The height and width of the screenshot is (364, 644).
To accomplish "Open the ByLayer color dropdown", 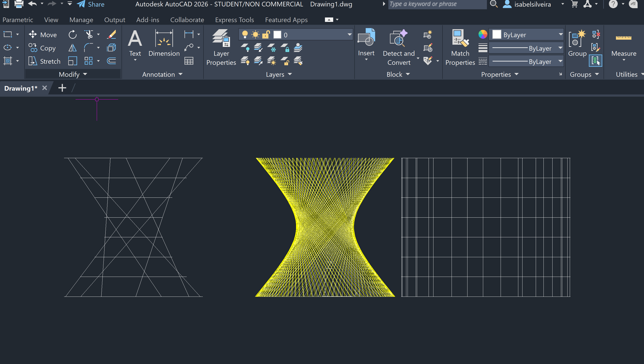I will (560, 34).
